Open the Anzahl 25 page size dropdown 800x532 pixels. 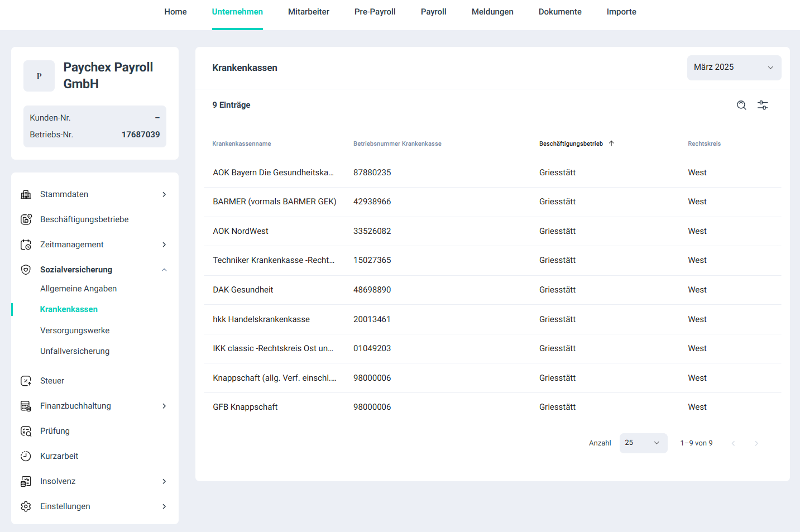tap(643, 443)
